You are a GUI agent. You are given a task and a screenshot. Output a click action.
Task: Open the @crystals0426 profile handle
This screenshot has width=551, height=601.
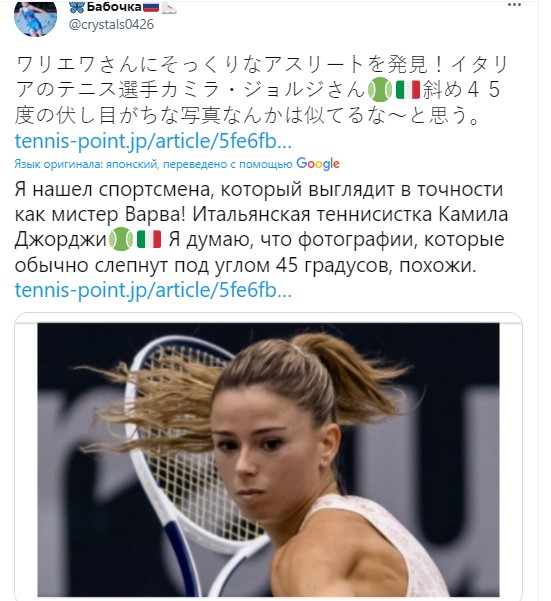point(112,25)
